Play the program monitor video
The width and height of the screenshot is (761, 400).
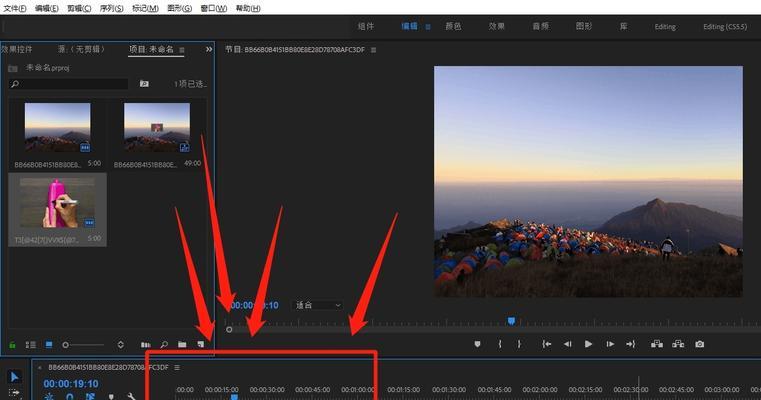click(x=588, y=344)
